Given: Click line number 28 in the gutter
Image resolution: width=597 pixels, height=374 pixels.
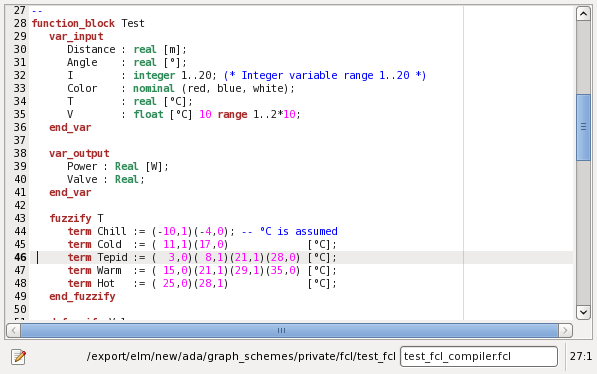Looking at the screenshot, I should pyautogui.click(x=20, y=23).
